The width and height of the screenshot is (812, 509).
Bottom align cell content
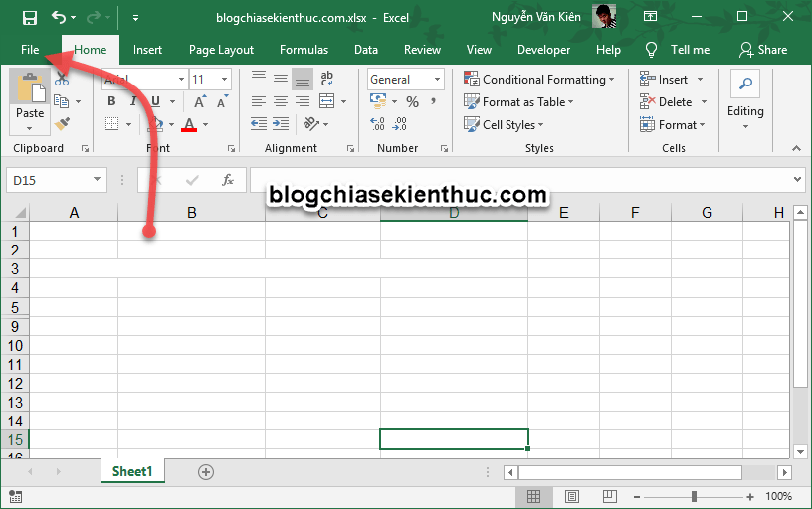coord(303,79)
